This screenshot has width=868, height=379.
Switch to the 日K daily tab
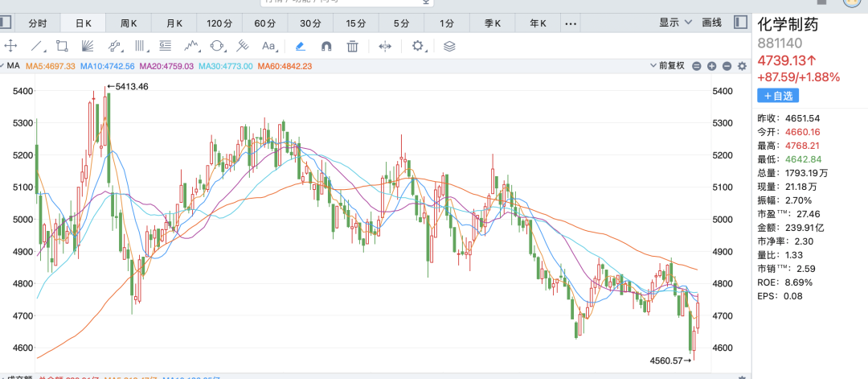click(83, 23)
